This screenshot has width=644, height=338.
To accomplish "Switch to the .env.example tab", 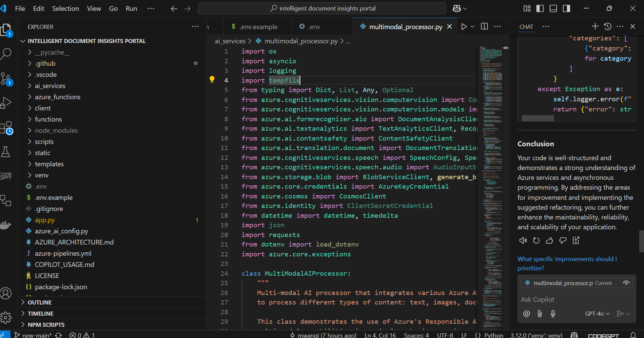I will coord(258,27).
